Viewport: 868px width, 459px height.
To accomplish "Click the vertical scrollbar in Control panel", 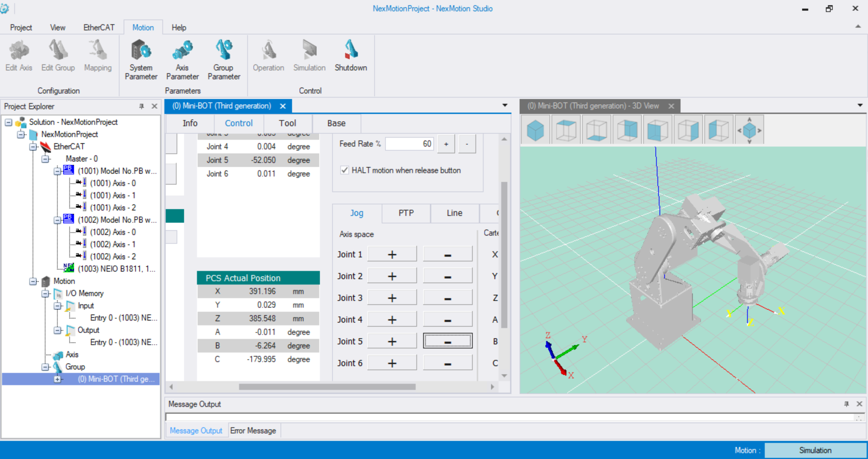I will 504,255.
